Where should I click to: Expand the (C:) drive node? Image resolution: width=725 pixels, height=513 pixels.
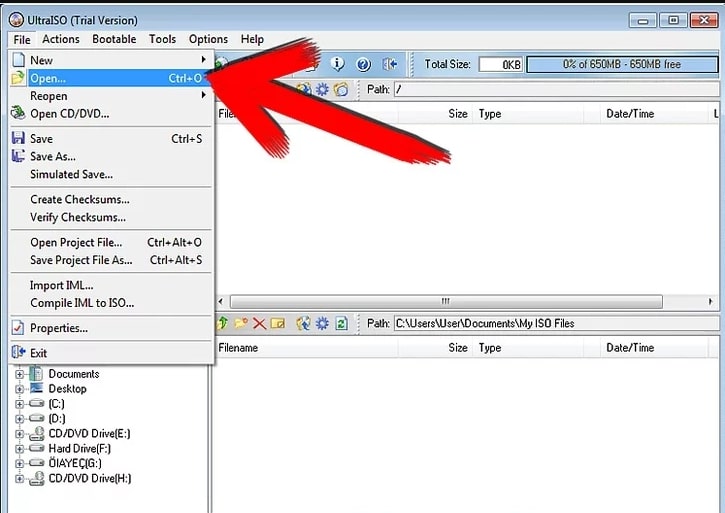point(19,404)
